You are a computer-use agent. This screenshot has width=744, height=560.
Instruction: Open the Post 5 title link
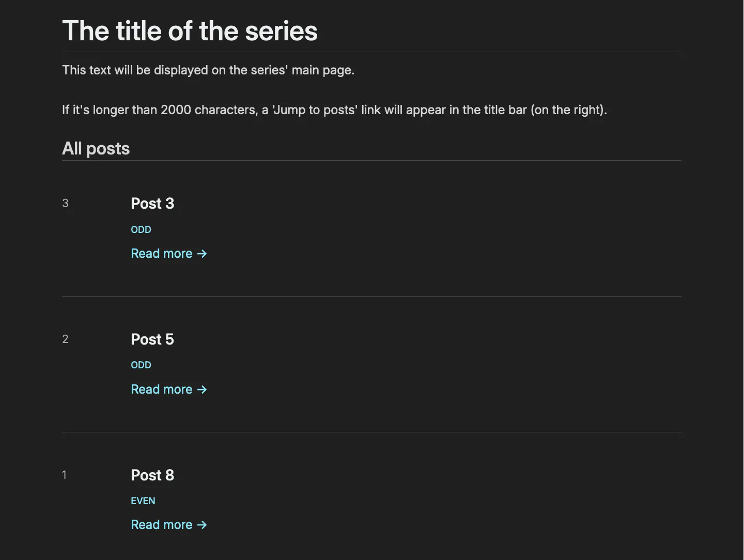point(152,339)
